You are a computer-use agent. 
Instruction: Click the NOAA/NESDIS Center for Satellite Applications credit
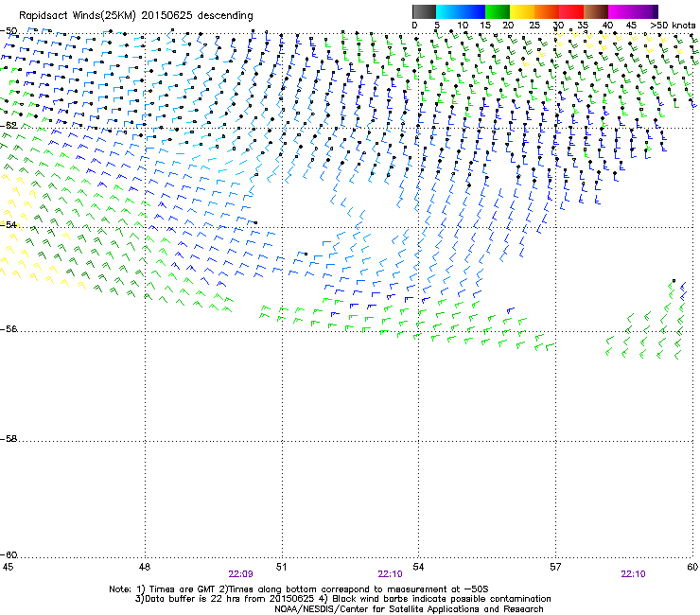click(x=409, y=609)
